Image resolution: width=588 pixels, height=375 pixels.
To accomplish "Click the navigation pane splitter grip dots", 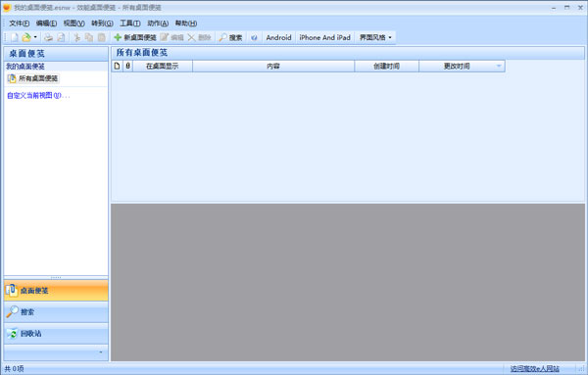I will click(x=56, y=278).
